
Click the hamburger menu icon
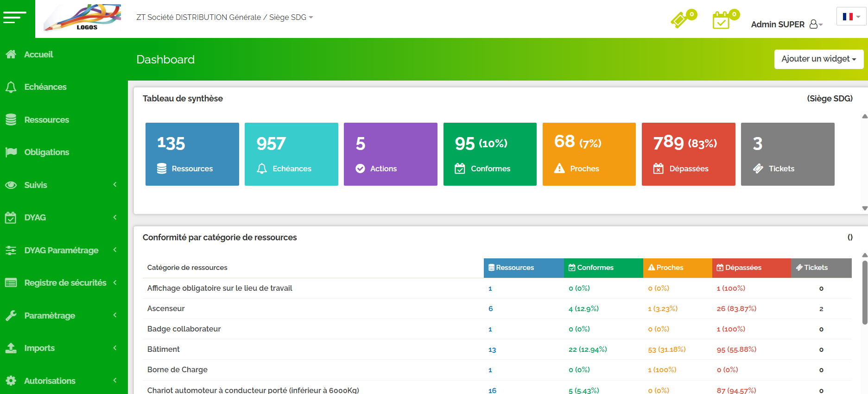pyautogui.click(x=15, y=18)
